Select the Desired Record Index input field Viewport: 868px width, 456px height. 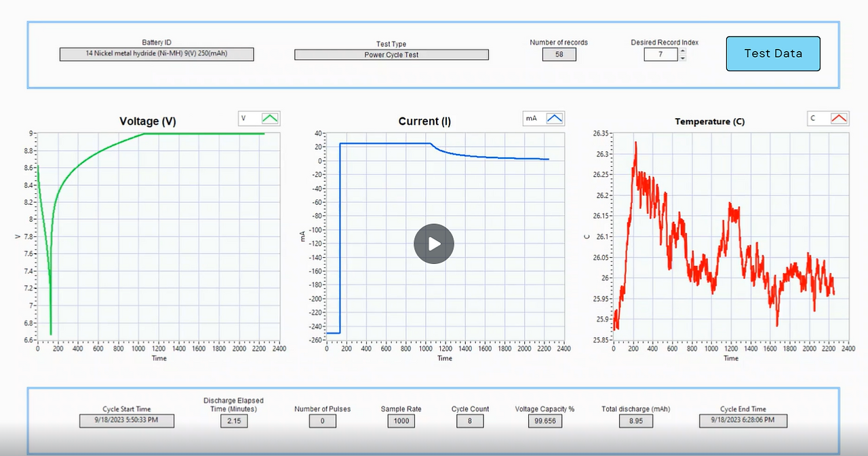pos(660,54)
